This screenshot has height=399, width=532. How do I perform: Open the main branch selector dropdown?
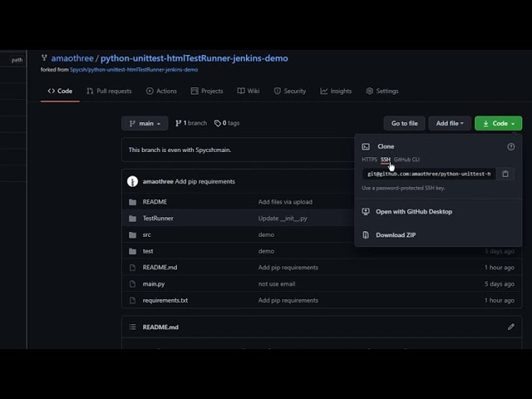pyautogui.click(x=145, y=124)
